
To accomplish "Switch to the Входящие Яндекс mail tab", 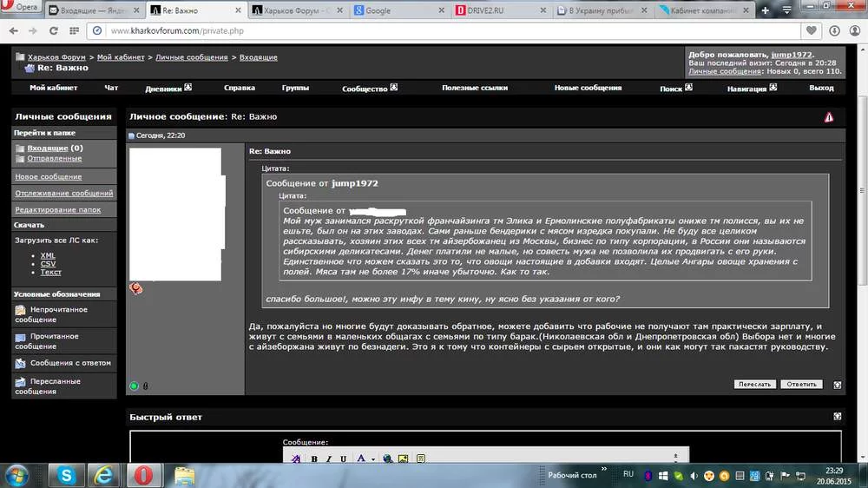I will [94, 10].
